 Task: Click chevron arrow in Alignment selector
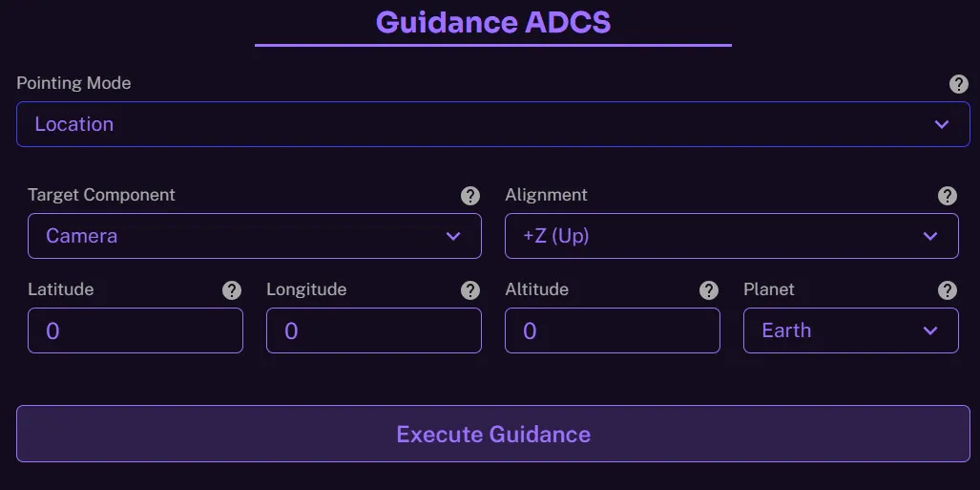(930, 236)
